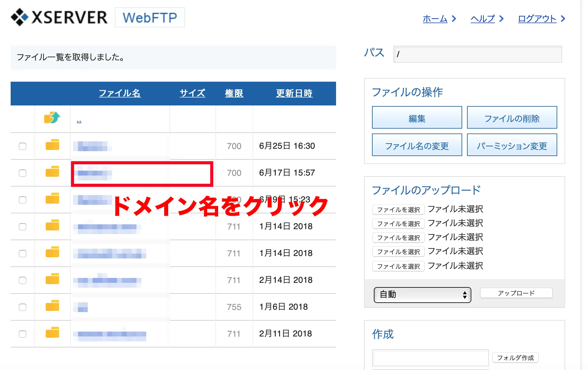
Task: Click the ファイルの削除 button
Action: 512,118
